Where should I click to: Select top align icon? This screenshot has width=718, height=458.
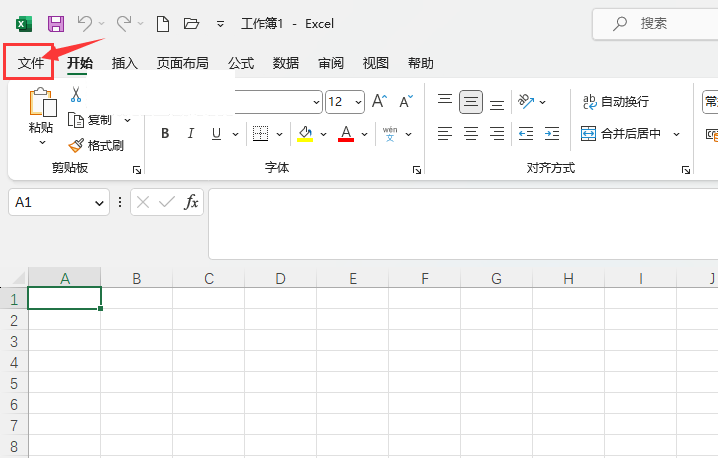coord(445,101)
